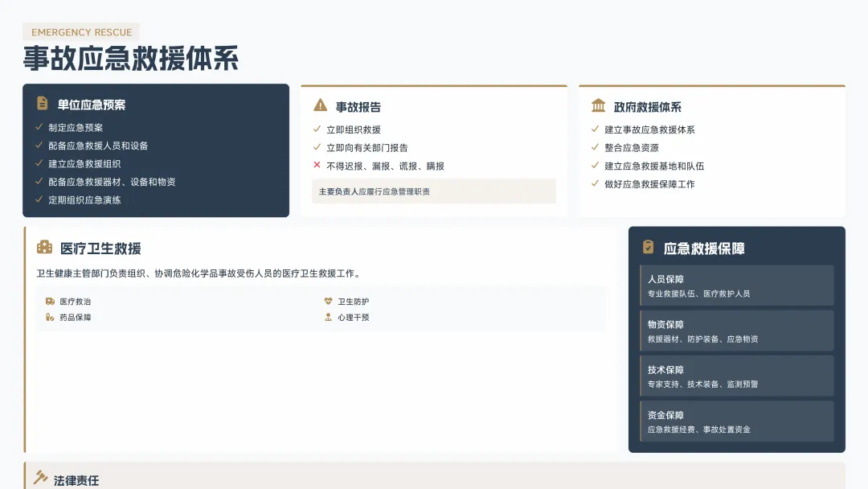
Task: Click the 医疗救治 label
Action: [x=76, y=302]
